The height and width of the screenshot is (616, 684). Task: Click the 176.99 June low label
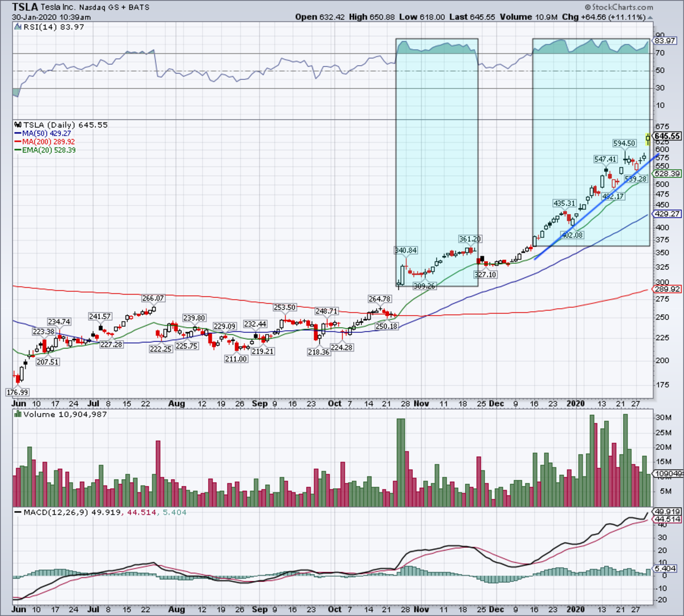click(x=17, y=393)
